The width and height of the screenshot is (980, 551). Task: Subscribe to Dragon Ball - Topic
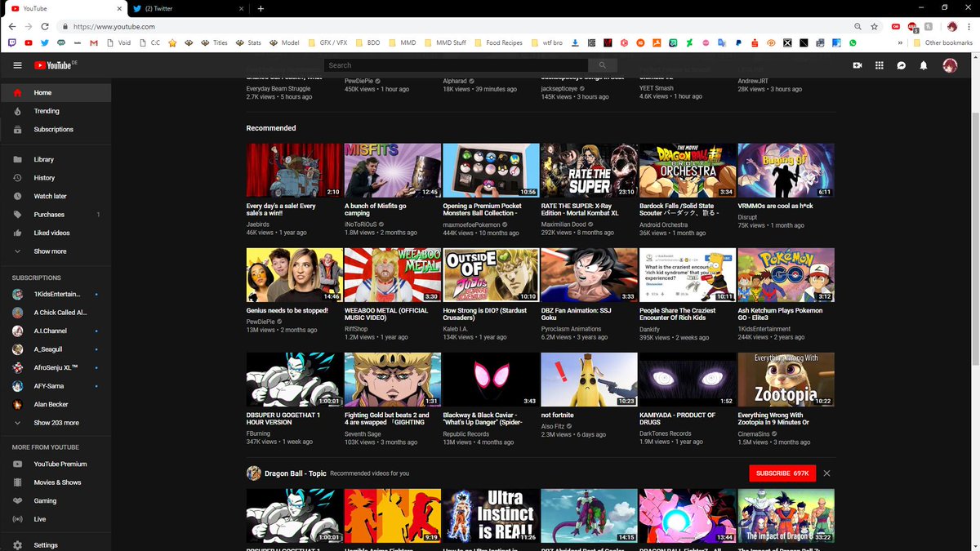tap(782, 473)
